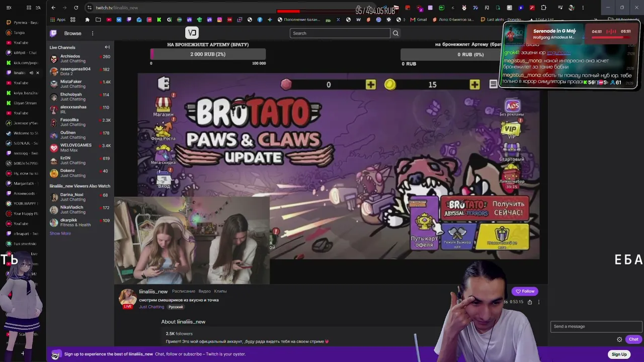The height and width of the screenshot is (362, 644).
Task: Open the VIP icon in game
Action: (512, 130)
